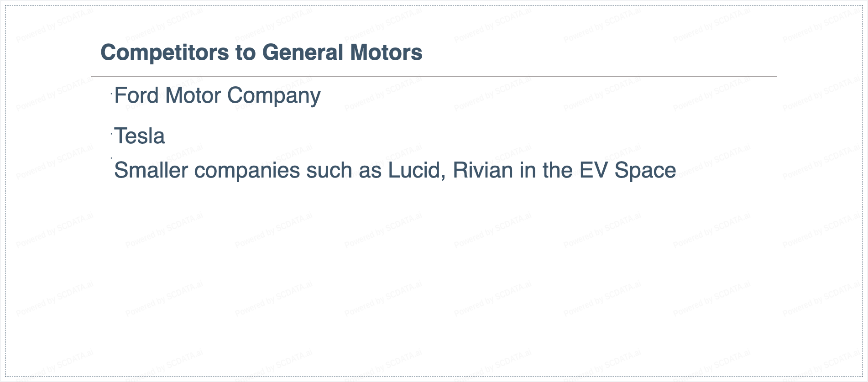
Task: Click the word "General" in the heading
Action: (x=303, y=52)
